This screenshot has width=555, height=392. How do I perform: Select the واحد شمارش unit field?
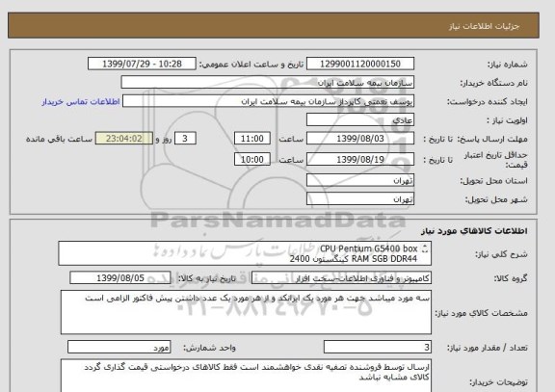pyautogui.click(x=119, y=347)
